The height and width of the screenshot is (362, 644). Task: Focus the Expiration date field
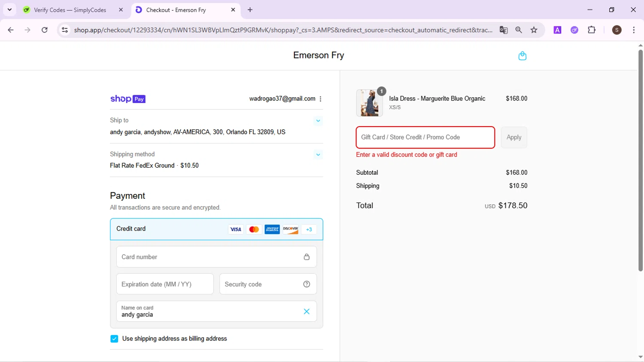coord(165,284)
